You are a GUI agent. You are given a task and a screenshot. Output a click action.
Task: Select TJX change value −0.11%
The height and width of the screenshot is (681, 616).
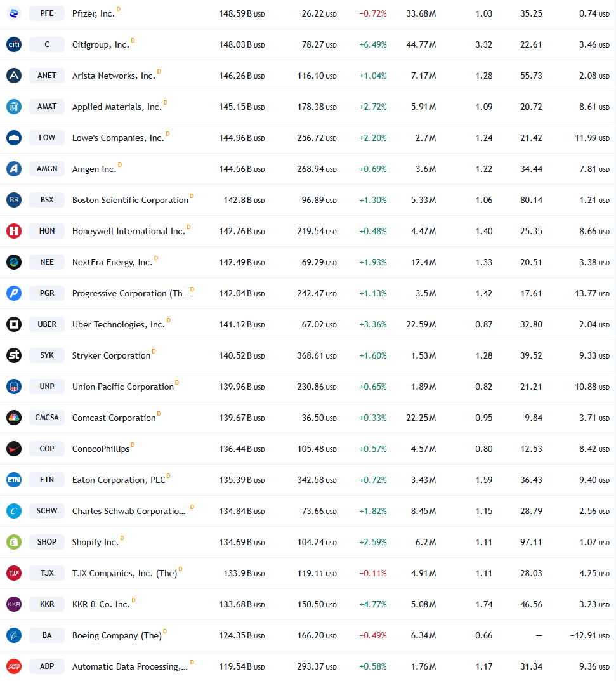373,573
